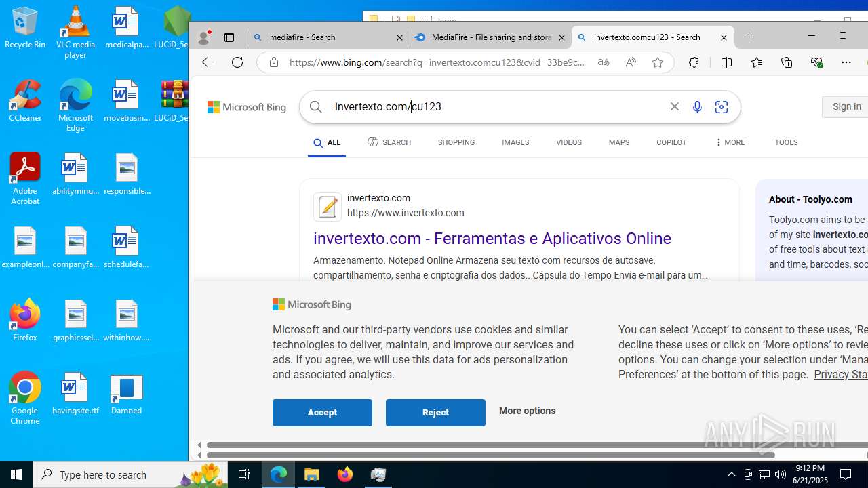
Task: Open Bing search TOOLS
Action: (x=786, y=142)
